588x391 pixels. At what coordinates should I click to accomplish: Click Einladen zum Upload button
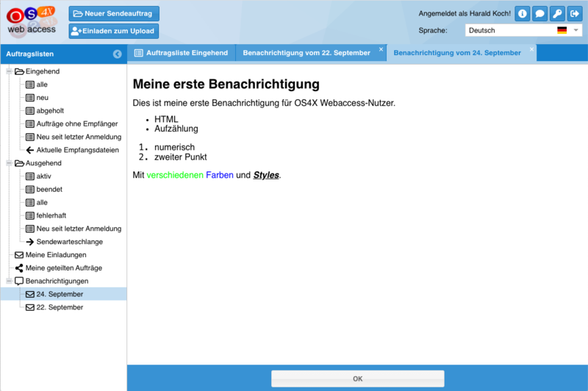114,31
